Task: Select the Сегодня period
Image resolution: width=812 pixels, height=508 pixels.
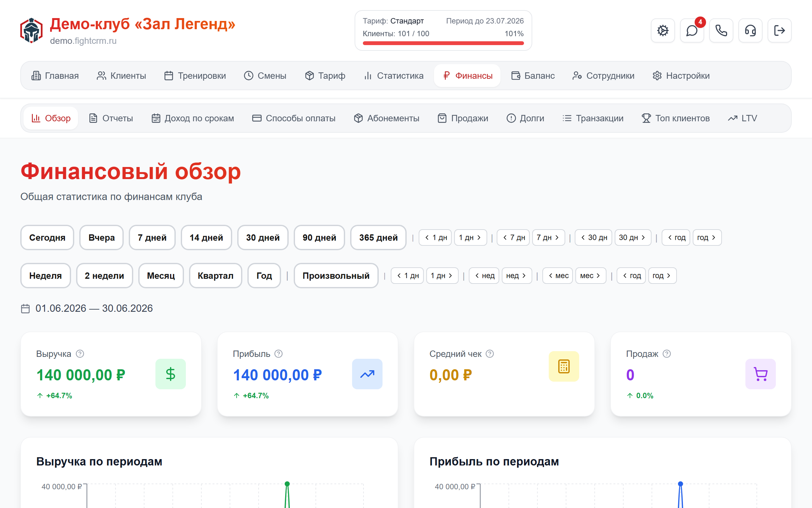Action: pos(47,237)
